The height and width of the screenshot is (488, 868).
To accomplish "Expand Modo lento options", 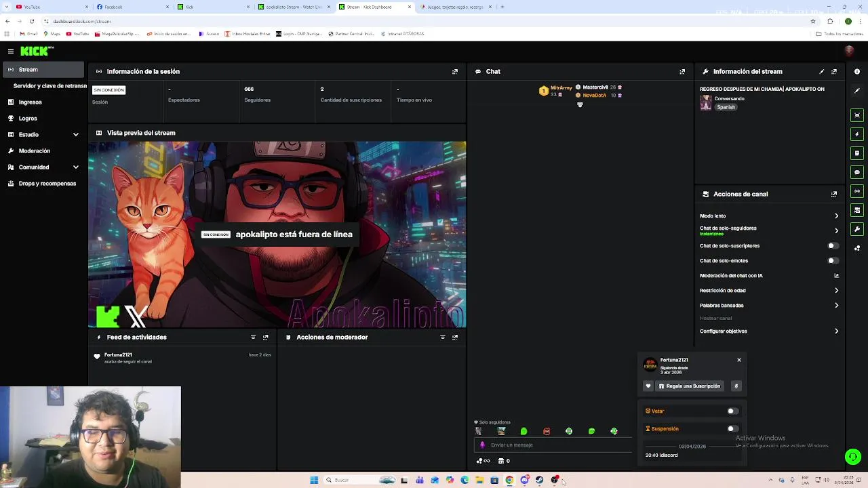I will (x=836, y=216).
